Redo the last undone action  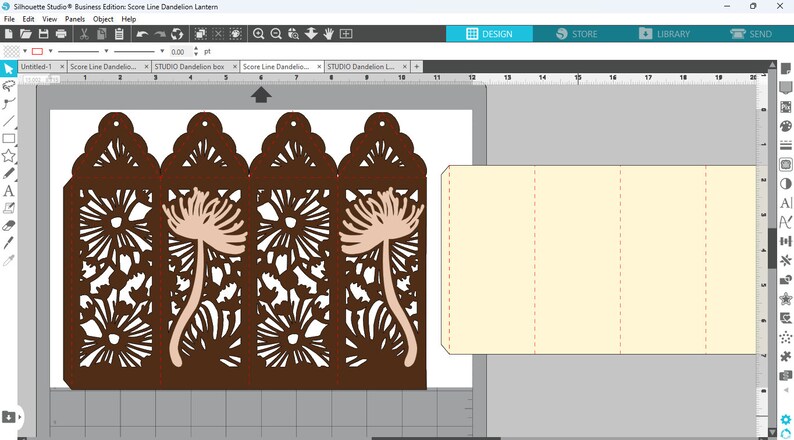tap(160, 34)
